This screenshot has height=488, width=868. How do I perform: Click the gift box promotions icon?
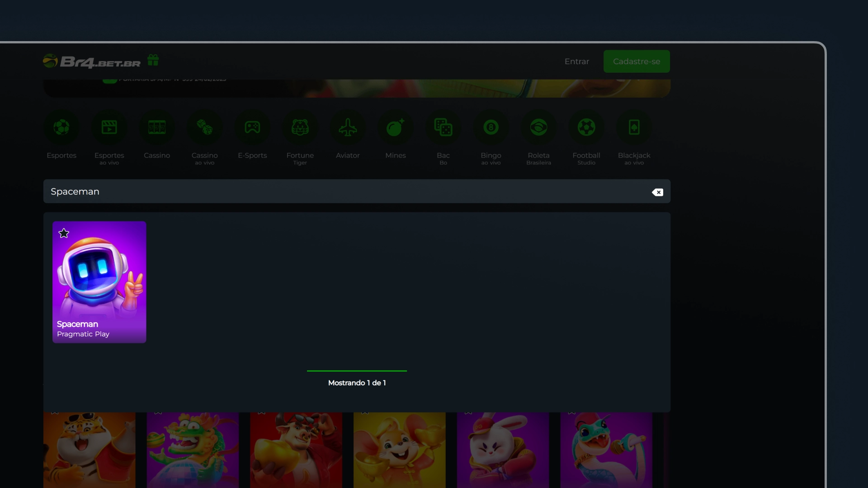click(153, 60)
